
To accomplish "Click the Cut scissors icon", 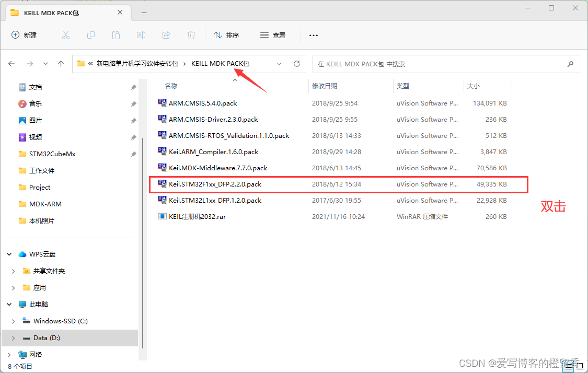I will (66, 35).
